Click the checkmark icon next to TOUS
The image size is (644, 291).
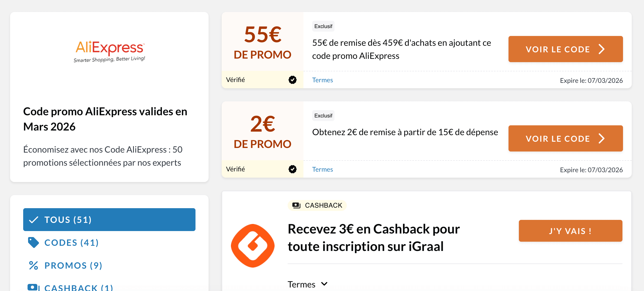[x=34, y=219]
